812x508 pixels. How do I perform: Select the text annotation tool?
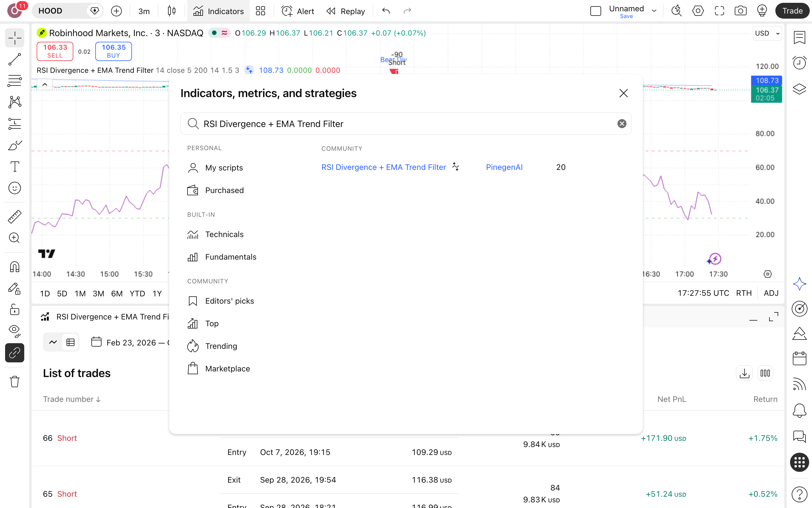(x=14, y=167)
